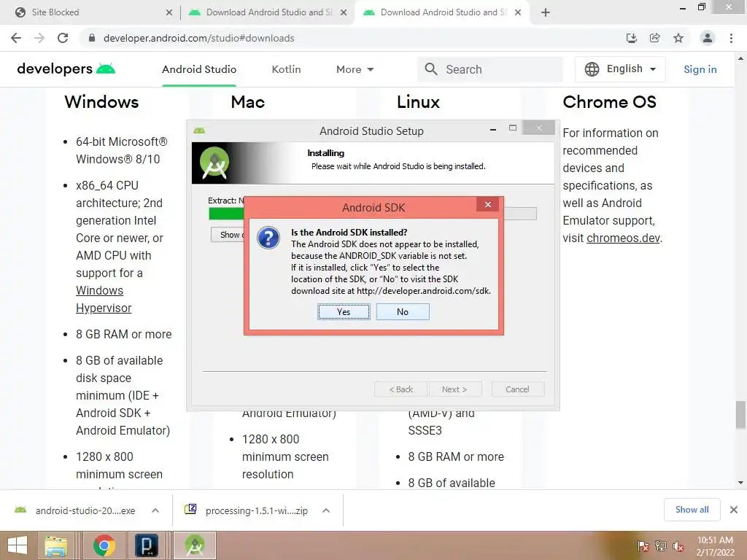747x560 pixels.
Task: Click the network tray icon
Action: 661,545
